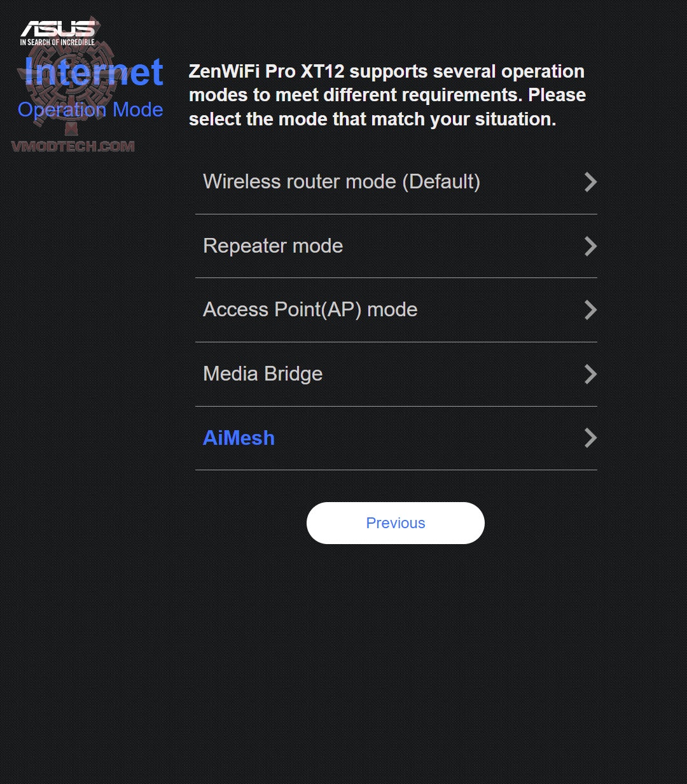Select Repeater mode
The image size is (687, 784).
pos(272,246)
